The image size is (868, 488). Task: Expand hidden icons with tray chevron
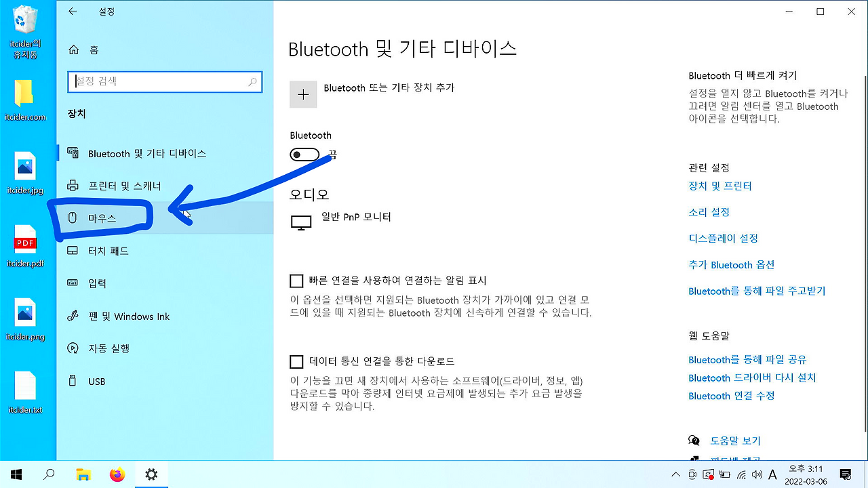pos(676,474)
